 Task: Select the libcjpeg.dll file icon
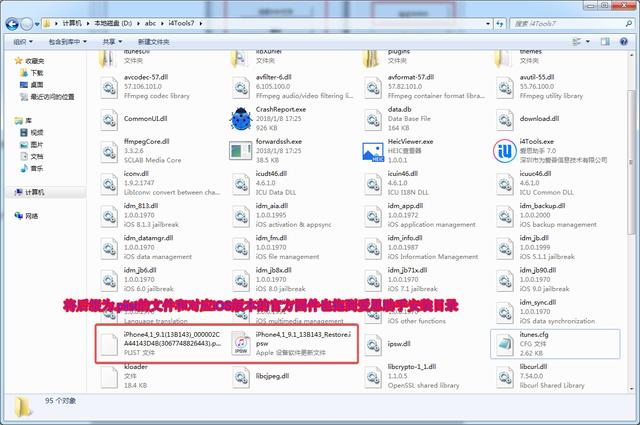click(241, 376)
